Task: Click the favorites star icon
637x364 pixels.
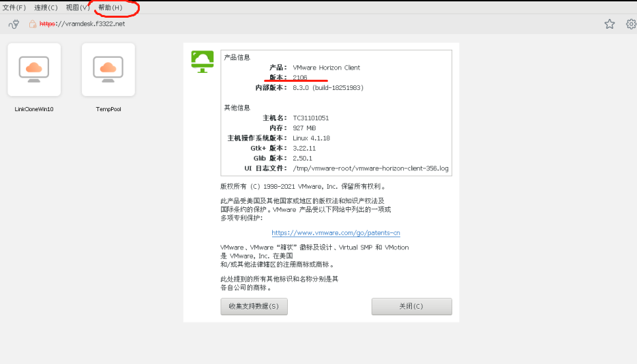Action: pyautogui.click(x=609, y=24)
